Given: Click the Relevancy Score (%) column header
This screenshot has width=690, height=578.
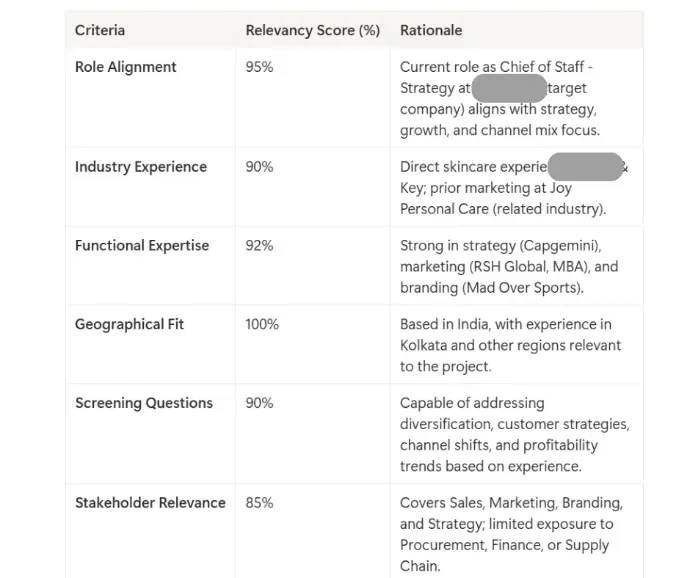Looking at the screenshot, I should [312, 30].
